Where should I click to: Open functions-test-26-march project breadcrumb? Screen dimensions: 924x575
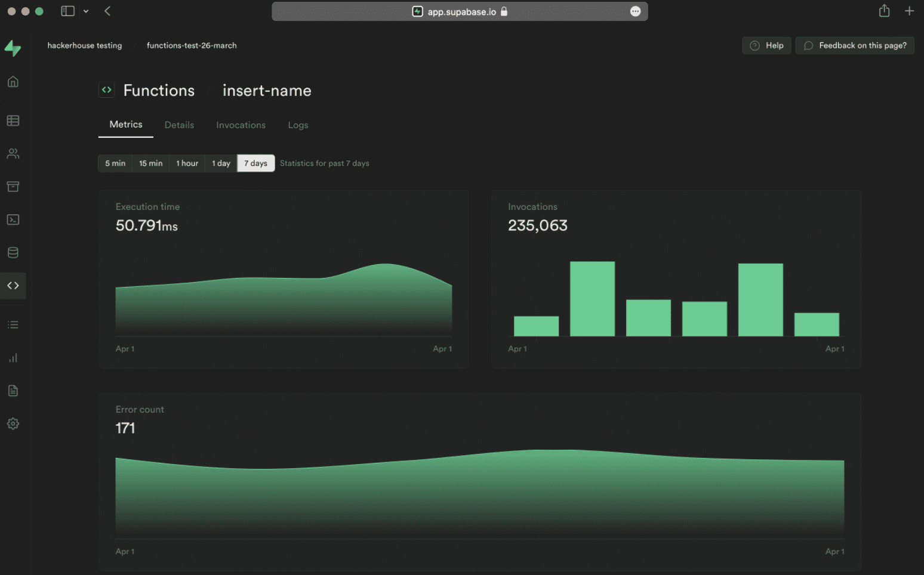pos(192,45)
